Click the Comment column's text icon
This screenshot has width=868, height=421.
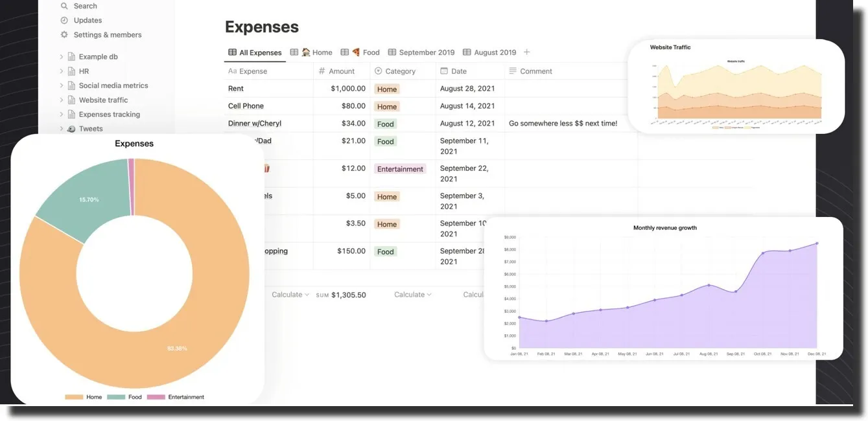pyautogui.click(x=514, y=71)
